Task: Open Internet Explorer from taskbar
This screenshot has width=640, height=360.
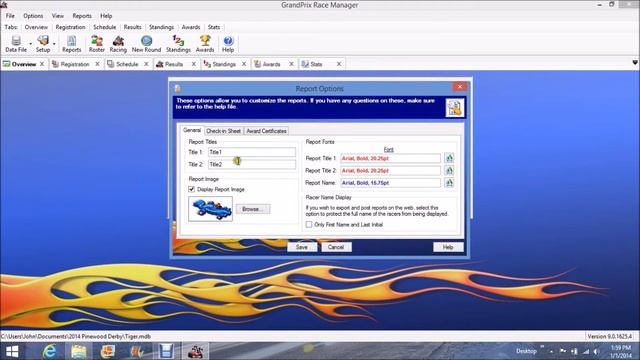Action: point(49,351)
